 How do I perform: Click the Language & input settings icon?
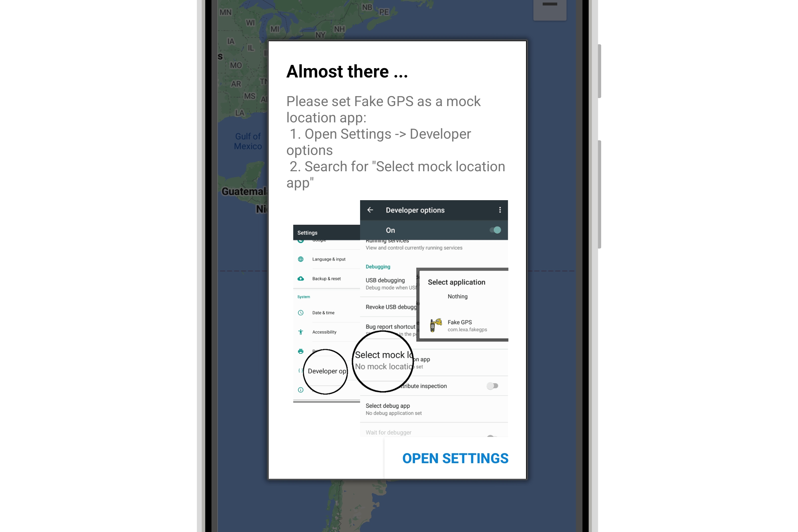[x=301, y=259]
